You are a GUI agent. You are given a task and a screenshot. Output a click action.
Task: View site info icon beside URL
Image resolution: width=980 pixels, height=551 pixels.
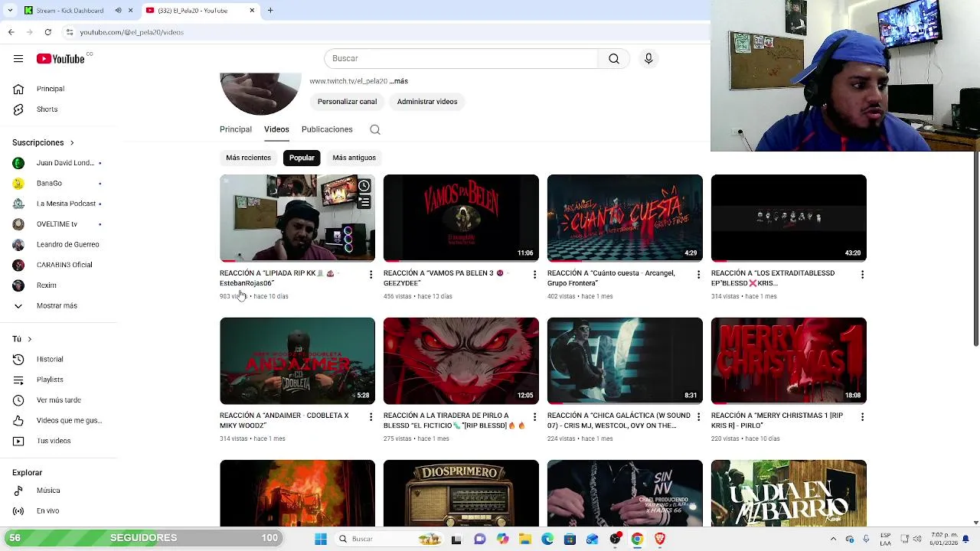[70, 32]
